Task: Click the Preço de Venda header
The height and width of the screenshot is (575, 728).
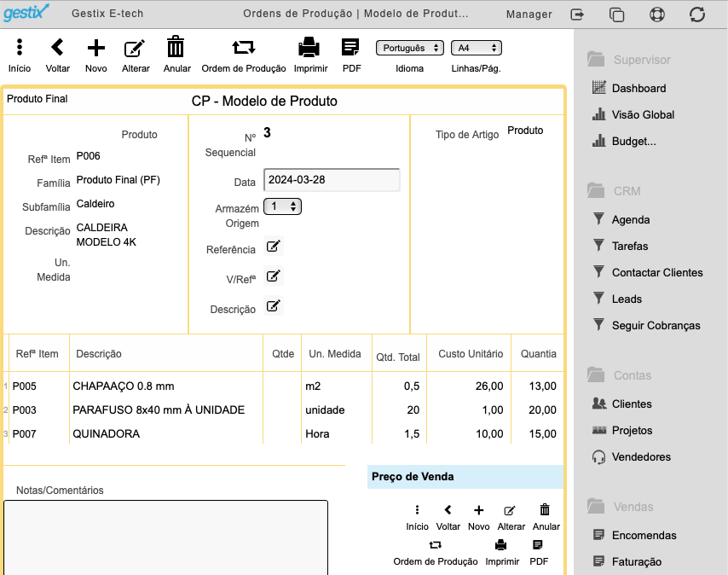Action: [x=465, y=477]
